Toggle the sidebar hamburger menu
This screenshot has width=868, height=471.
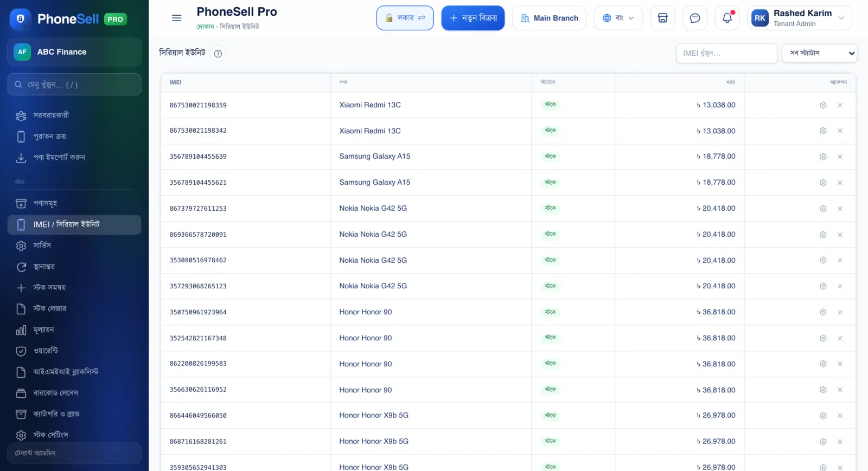[176, 18]
